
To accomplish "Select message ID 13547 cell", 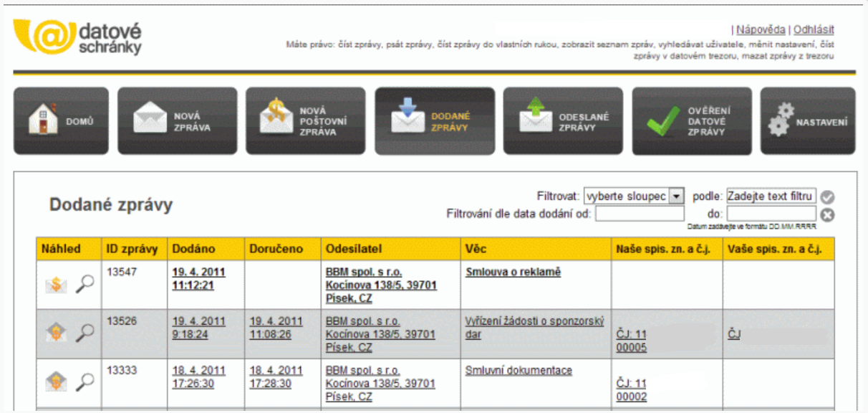I will coord(135,285).
